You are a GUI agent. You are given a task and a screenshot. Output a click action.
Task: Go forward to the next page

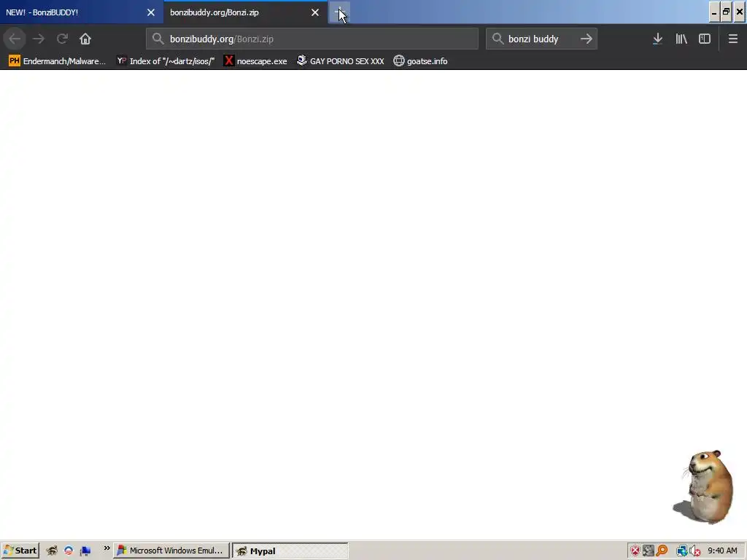click(x=39, y=39)
